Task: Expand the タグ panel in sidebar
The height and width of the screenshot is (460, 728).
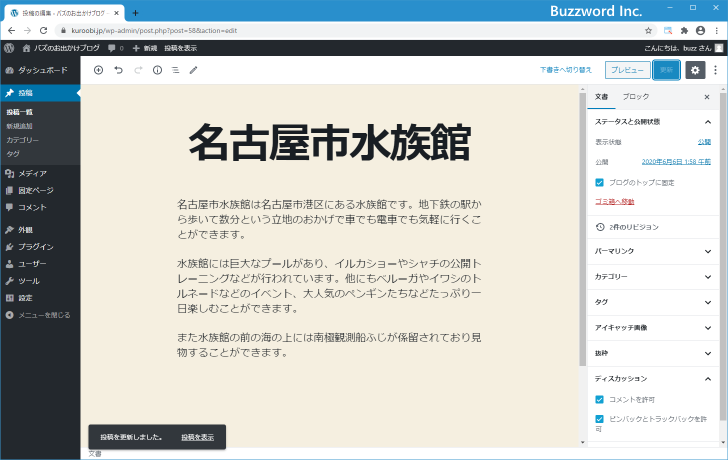Action: (653, 302)
